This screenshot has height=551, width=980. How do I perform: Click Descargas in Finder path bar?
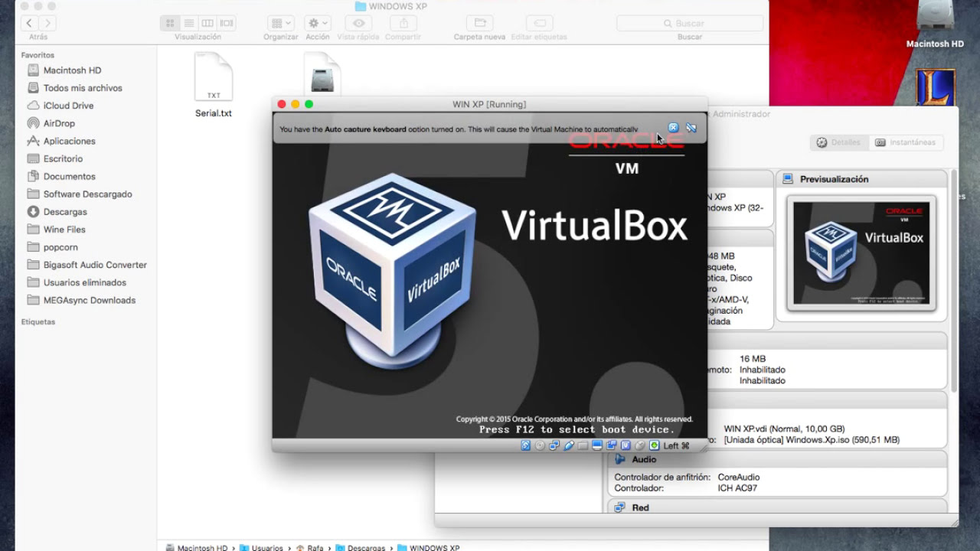(360, 547)
